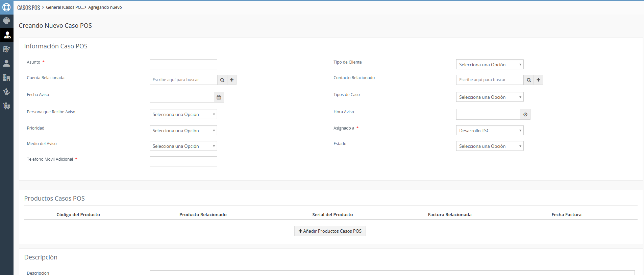
Task: Add new Cuenta Relacionada with plus icon
Action: (x=232, y=80)
